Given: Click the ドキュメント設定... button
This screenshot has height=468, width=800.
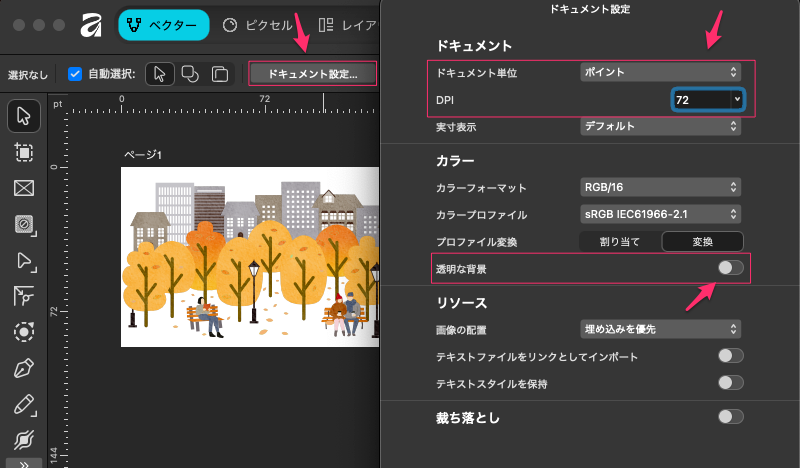Looking at the screenshot, I should pyautogui.click(x=312, y=74).
